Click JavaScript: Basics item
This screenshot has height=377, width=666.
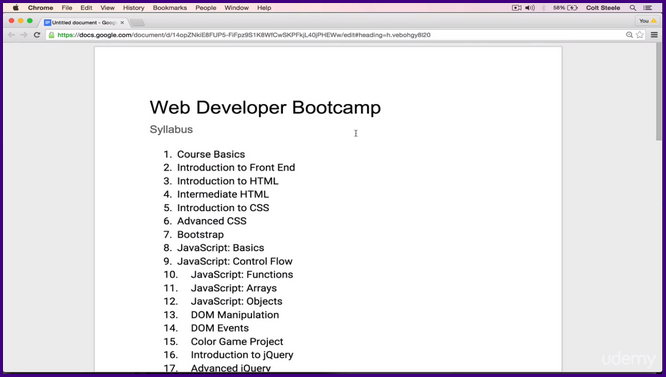220,248
